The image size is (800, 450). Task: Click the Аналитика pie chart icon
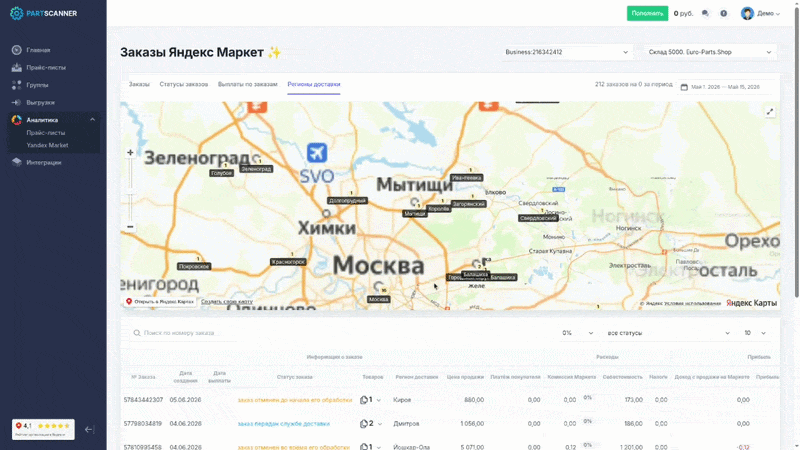(x=16, y=119)
